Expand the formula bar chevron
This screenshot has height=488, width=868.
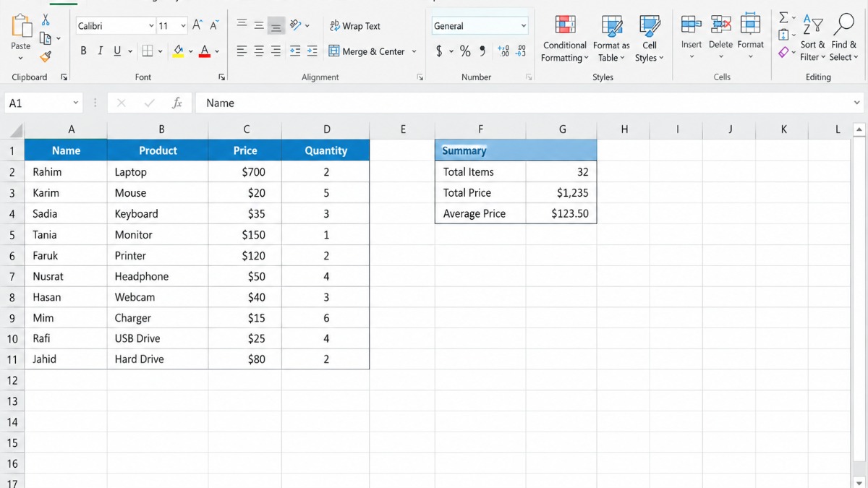857,103
